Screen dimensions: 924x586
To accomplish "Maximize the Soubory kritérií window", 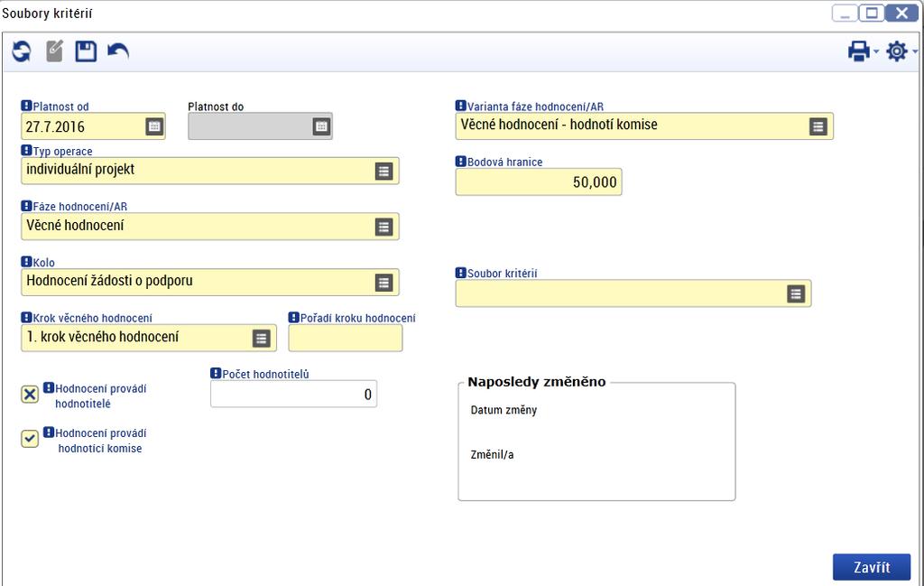I will (x=872, y=13).
